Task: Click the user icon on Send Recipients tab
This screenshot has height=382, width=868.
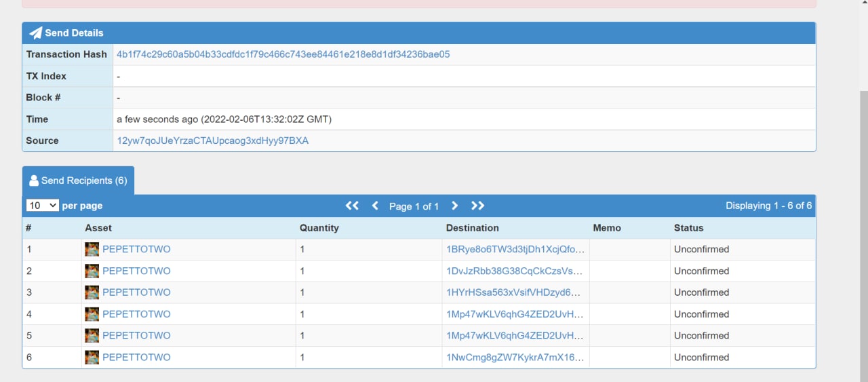Action: point(34,180)
